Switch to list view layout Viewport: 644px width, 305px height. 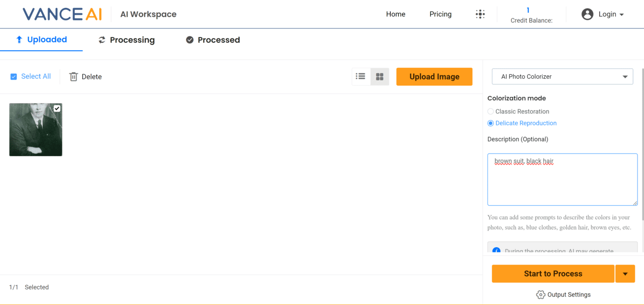(360, 76)
